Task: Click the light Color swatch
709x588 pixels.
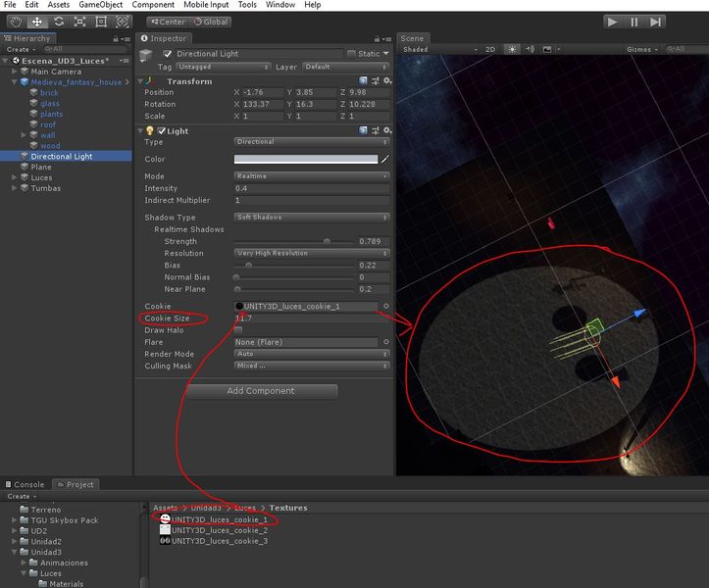Action: tap(306, 159)
